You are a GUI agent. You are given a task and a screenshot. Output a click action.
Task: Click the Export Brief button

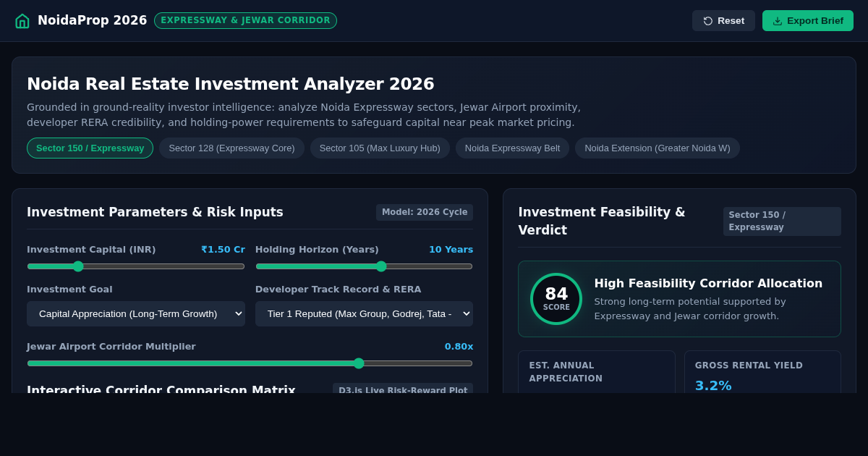(x=808, y=21)
